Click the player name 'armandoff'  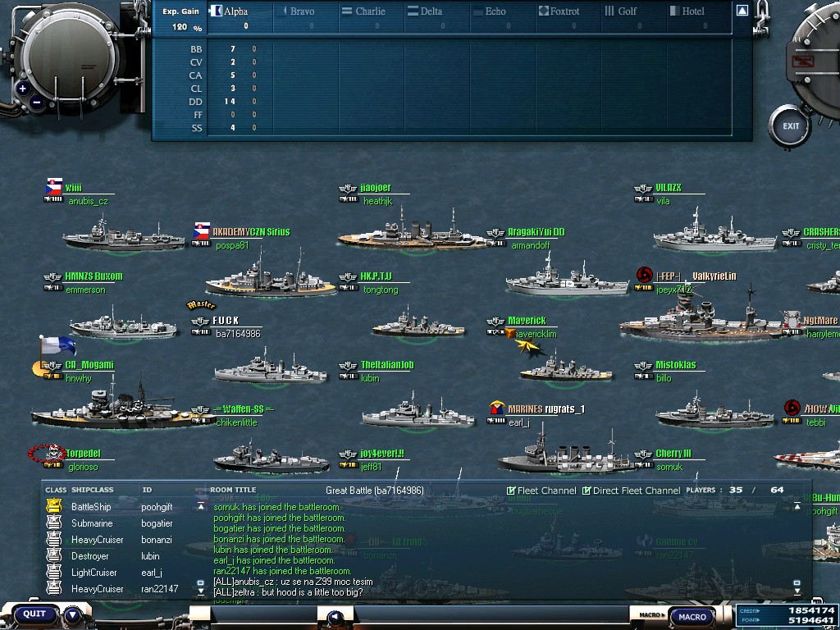click(x=531, y=245)
